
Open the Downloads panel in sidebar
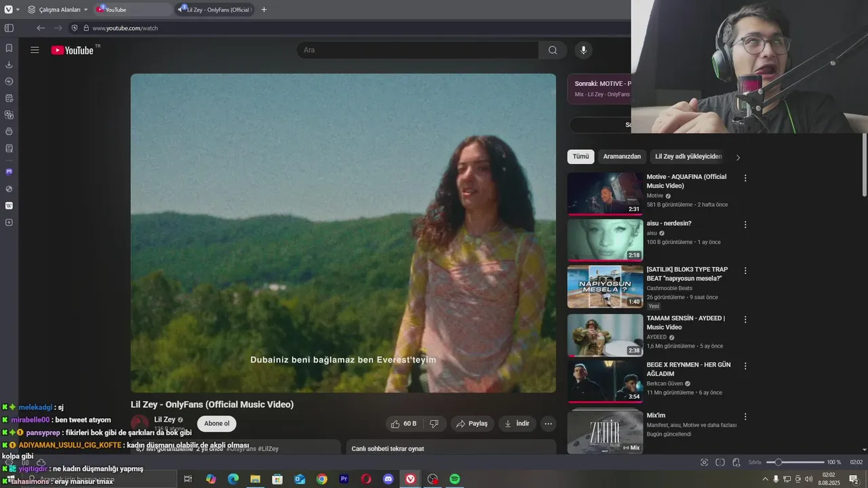[9, 65]
